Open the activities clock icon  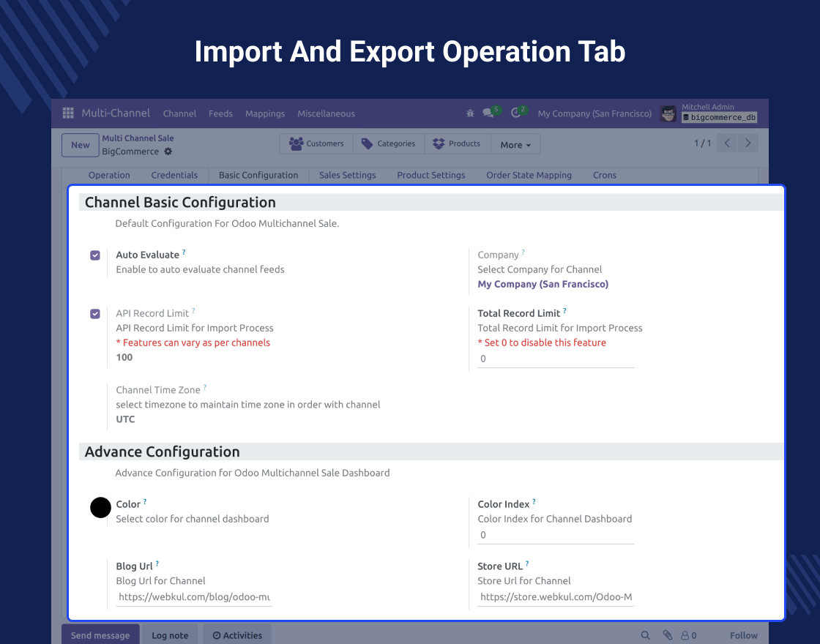(x=515, y=113)
